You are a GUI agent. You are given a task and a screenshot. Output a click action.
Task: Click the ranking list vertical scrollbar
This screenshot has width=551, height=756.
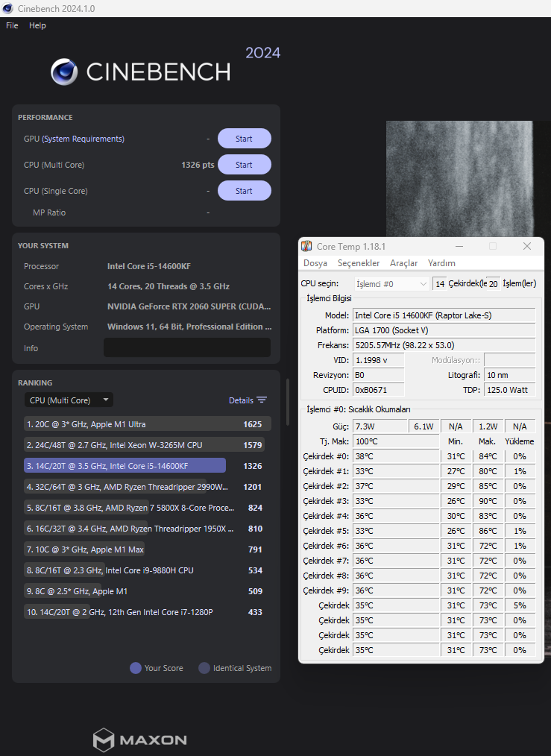point(288,402)
